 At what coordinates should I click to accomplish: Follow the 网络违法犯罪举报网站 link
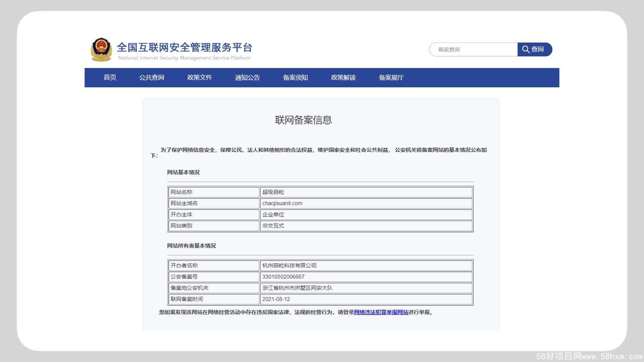click(381, 312)
